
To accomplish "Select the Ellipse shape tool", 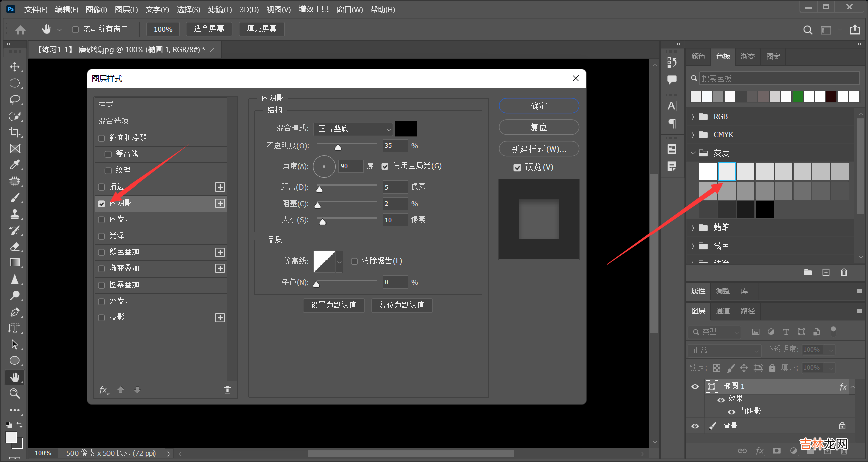I will [15, 361].
